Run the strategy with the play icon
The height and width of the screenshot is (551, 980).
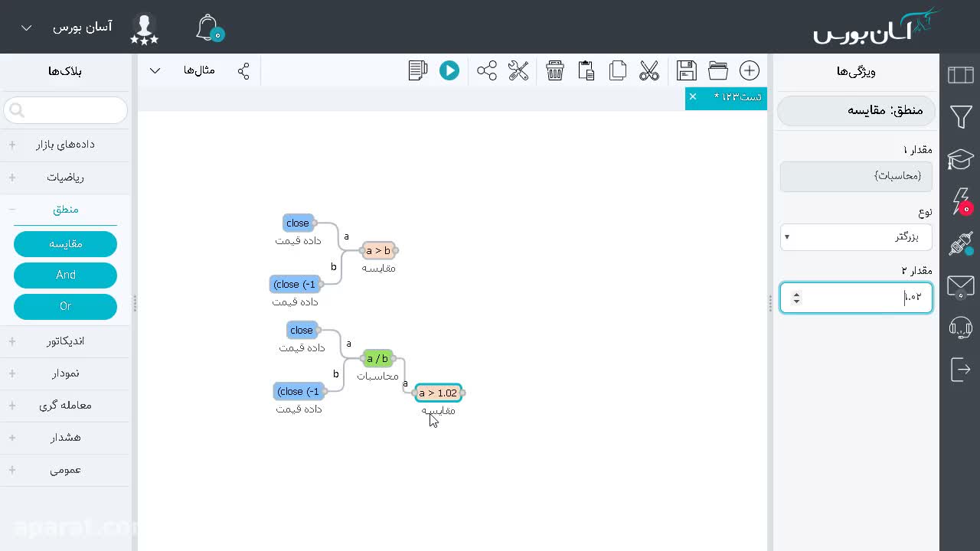coord(449,70)
